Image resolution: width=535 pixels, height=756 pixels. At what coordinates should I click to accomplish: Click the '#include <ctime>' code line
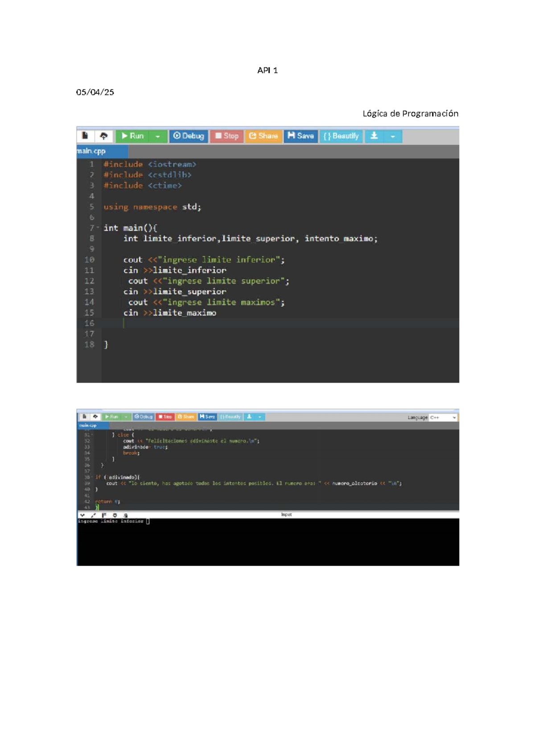click(143, 186)
